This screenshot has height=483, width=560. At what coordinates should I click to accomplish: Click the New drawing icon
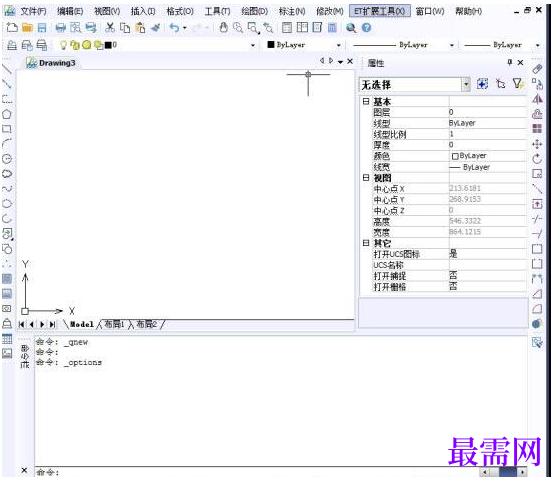point(12,28)
